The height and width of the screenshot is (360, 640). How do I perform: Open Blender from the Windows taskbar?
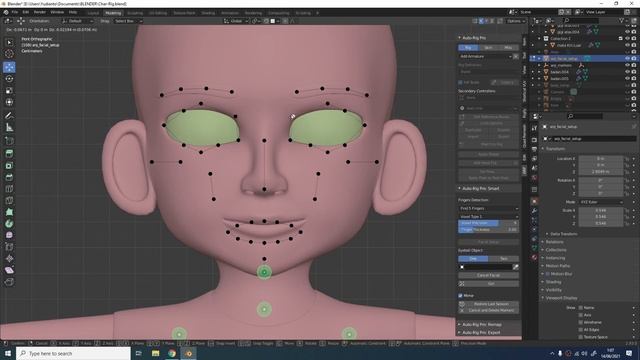click(189, 353)
